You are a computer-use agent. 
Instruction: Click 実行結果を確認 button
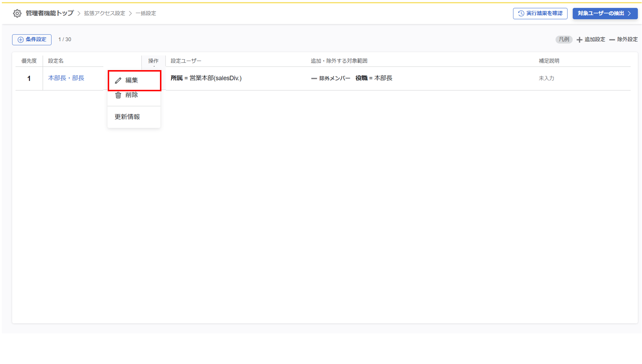tap(540, 14)
